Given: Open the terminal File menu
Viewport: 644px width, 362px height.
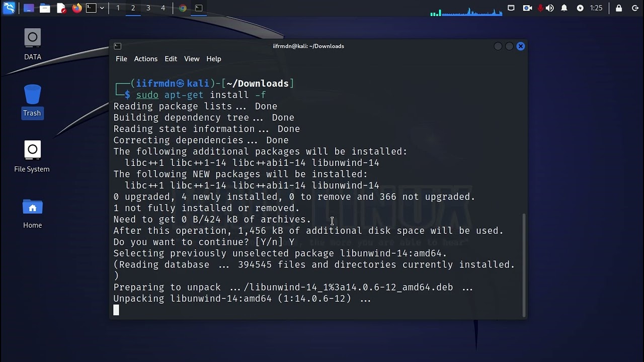Looking at the screenshot, I should click(121, 59).
